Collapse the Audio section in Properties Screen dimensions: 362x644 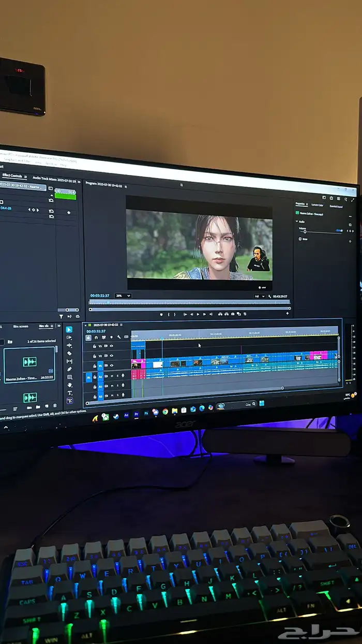tap(297, 221)
